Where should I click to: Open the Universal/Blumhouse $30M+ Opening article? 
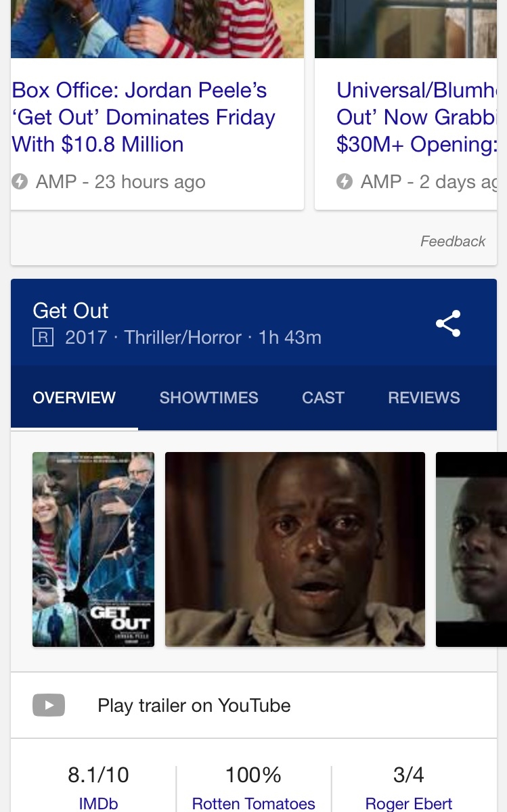[x=417, y=118]
